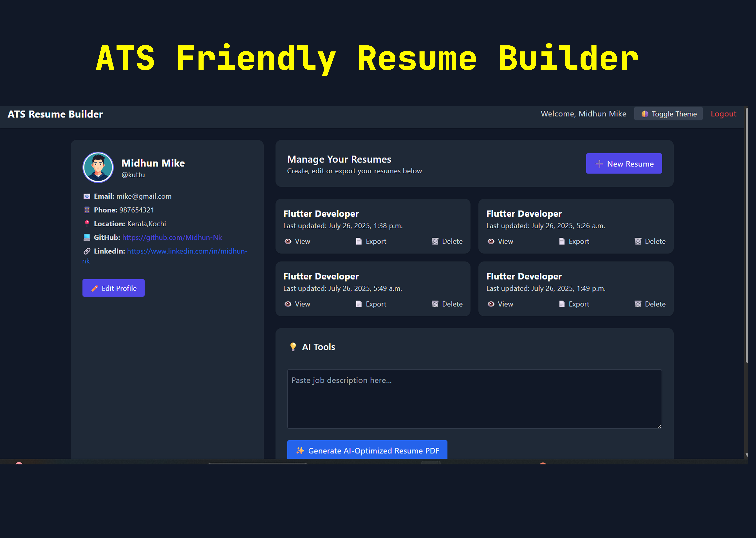This screenshot has width=756, height=538.
Task: Export the resume updated 1:49 p.m.
Action: [x=574, y=304]
